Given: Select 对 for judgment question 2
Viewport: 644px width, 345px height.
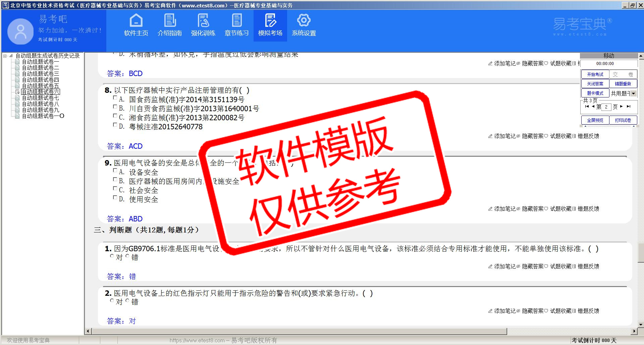Looking at the screenshot, I should click(112, 301).
